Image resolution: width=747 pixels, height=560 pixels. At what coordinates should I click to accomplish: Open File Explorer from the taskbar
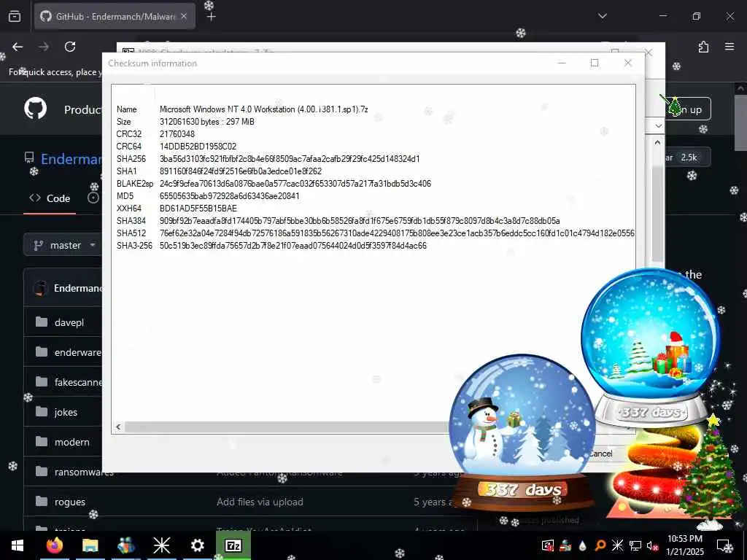tap(90, 545)
